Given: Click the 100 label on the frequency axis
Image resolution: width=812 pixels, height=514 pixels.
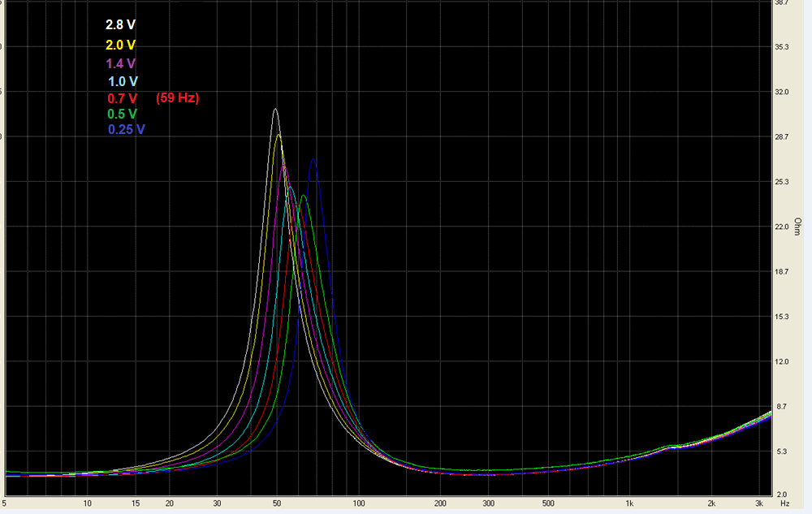Looking at the screenshot, I should point(358,503).
